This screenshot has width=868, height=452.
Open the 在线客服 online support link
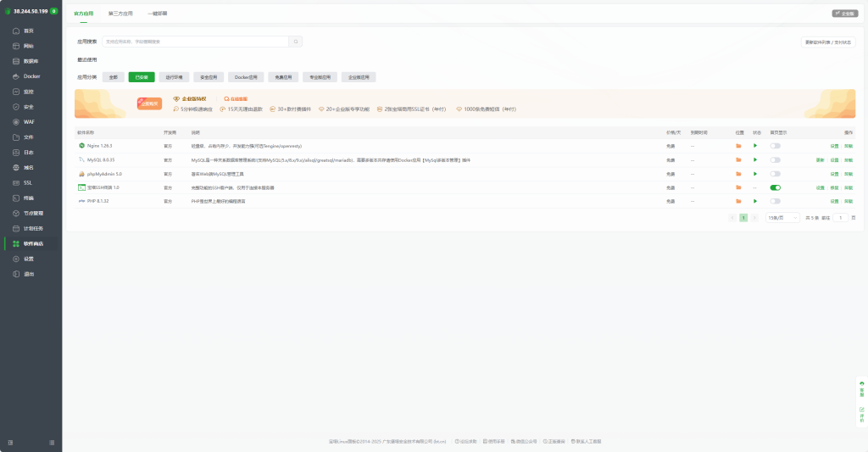click(236, 99)
